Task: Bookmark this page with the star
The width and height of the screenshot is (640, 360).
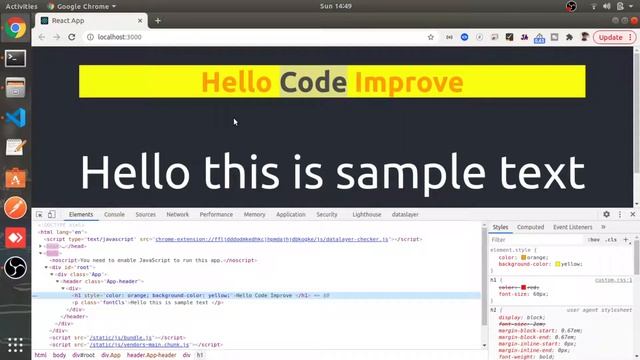Action: pos(431,37)
